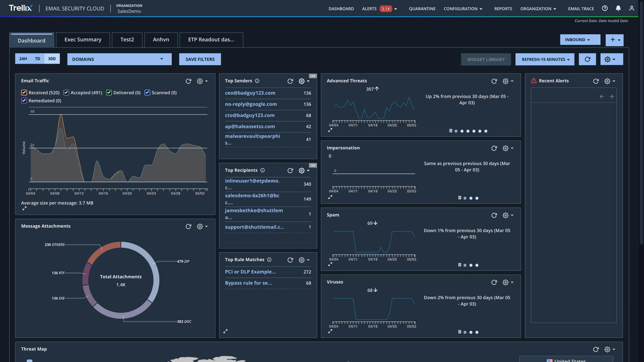Open the Domains filter dropdown
The width and height of the screenshot is (644, 362).
coord(119,59)
